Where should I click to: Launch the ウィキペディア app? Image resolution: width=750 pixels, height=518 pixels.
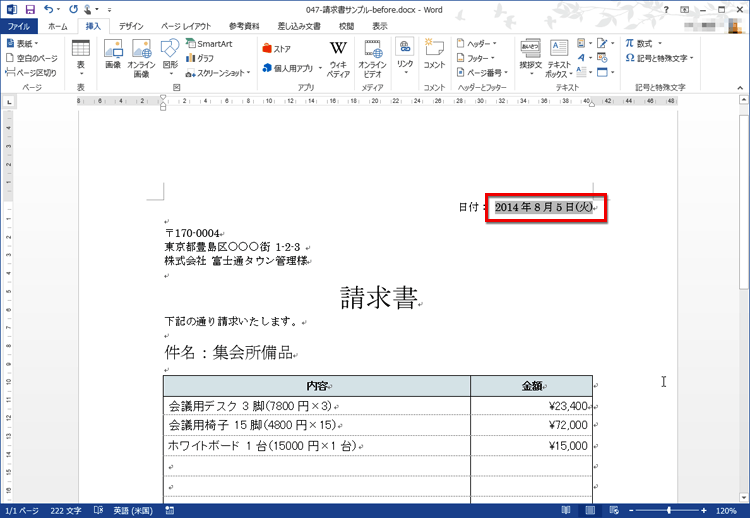tap(338, 59)
